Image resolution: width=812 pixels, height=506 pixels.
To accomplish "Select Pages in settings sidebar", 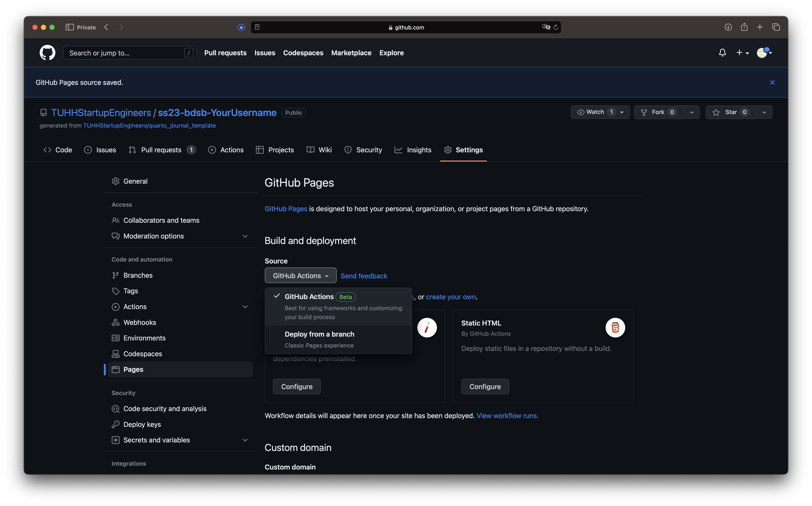I will tap(180, 369).
